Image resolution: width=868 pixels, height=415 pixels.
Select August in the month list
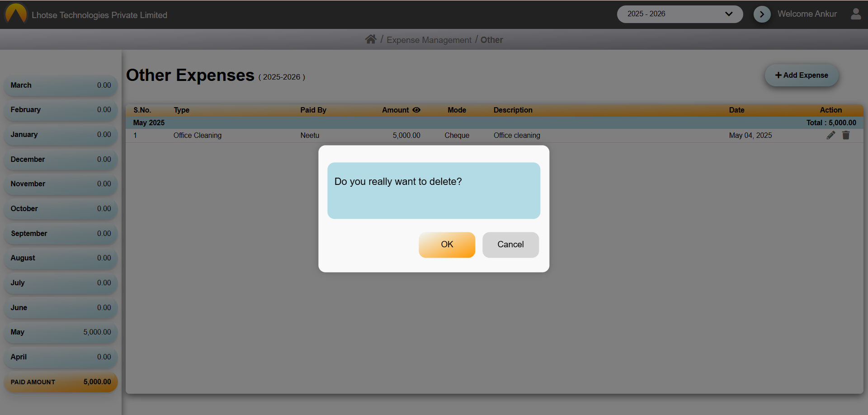point(61,258)
